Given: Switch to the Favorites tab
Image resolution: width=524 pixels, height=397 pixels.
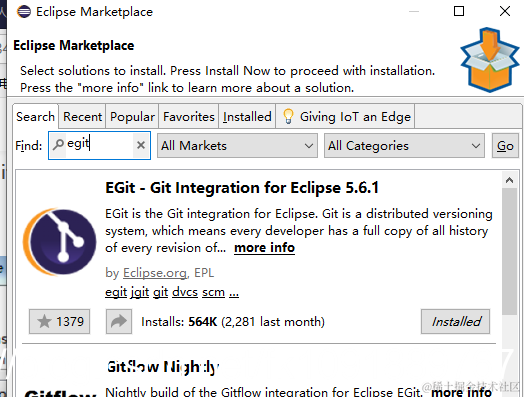Looking at the screenshot, I should click(189, 117).
